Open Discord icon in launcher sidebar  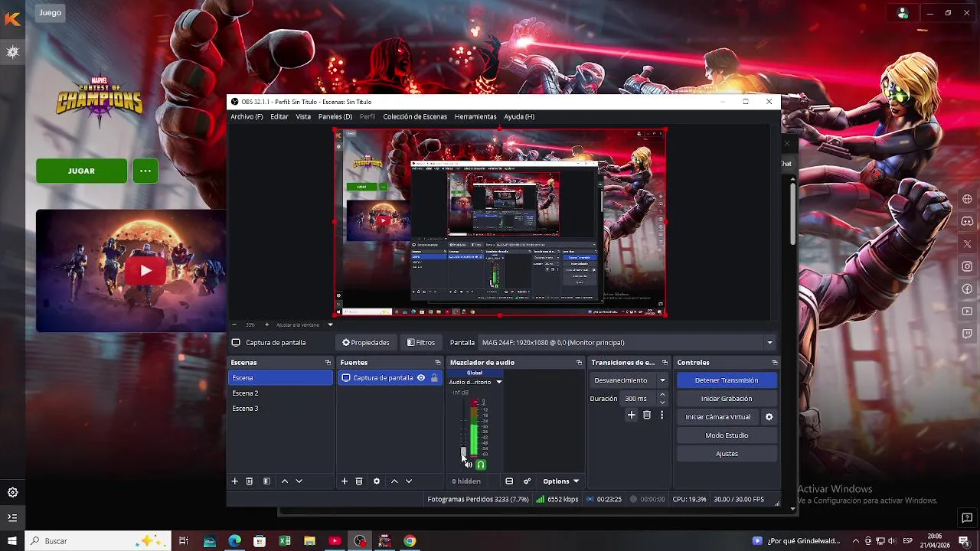click(x=968, y=222)
